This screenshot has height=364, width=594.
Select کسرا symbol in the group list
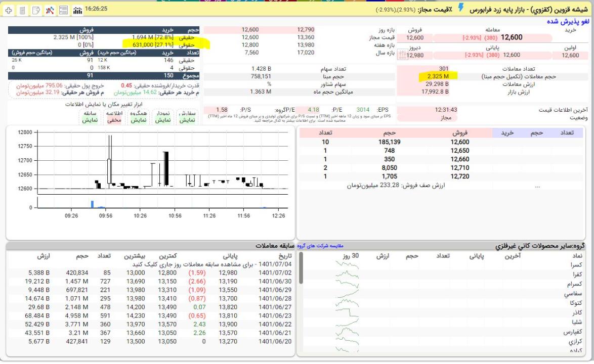[576, 265]
